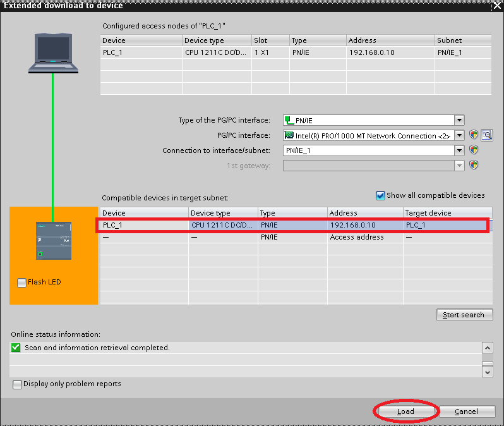Click shield icon next to Connection to interface/subnet
Viewport: 504px width, 426px height.
[x=474, y=150]
